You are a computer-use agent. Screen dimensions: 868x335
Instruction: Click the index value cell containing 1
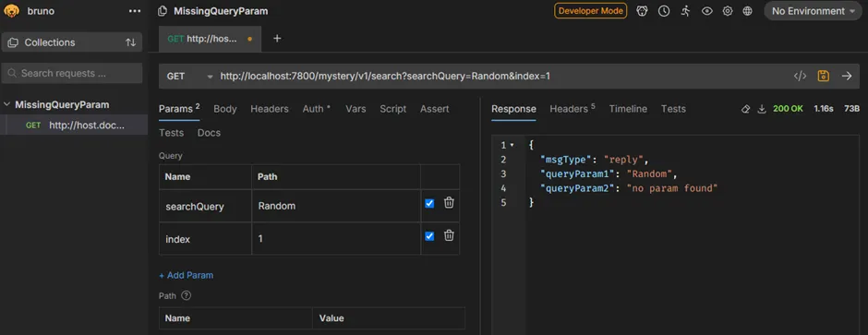click(336, 239)
